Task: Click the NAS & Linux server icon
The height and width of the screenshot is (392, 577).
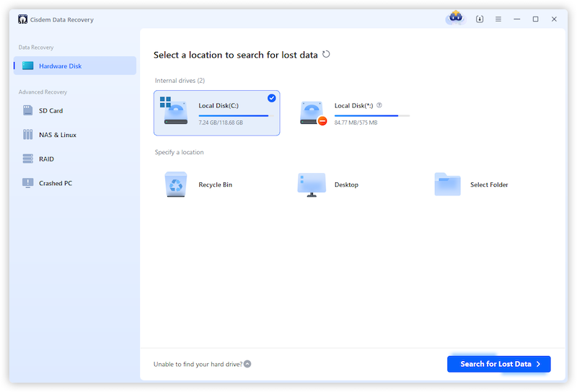Action: pyautogui.click(x=27, y=135)
